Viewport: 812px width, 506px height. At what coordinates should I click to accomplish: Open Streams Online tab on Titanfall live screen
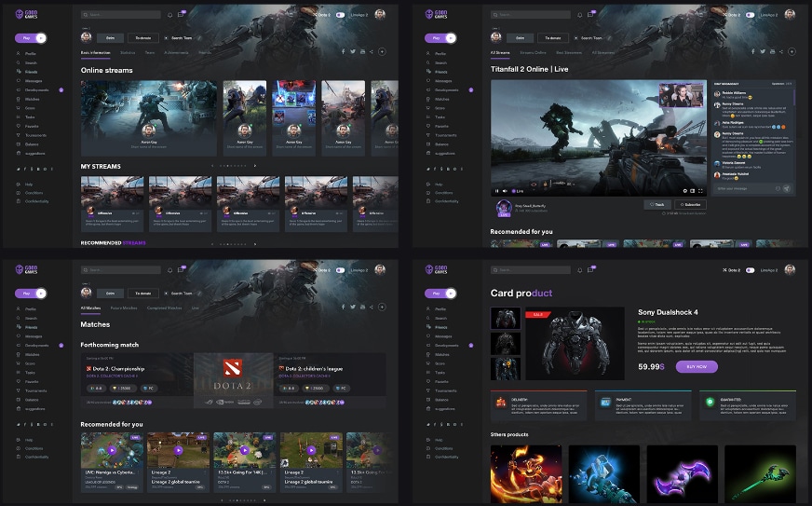pos(533,52)
